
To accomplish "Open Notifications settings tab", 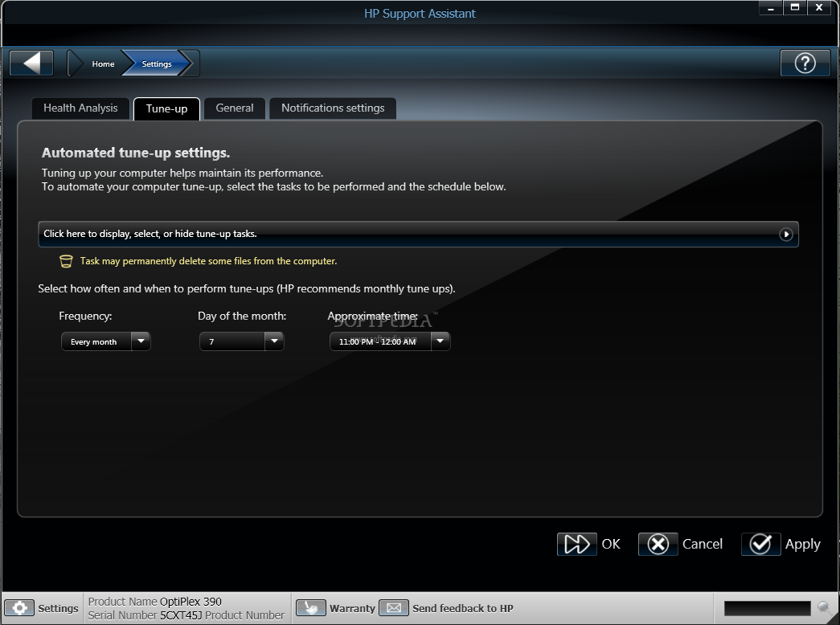I will tap(333, 108).
